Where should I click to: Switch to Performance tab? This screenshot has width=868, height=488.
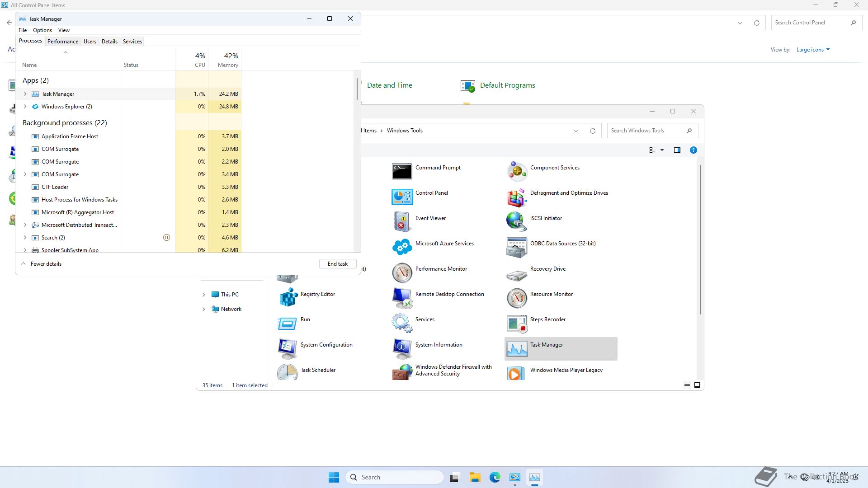(63, 42)
